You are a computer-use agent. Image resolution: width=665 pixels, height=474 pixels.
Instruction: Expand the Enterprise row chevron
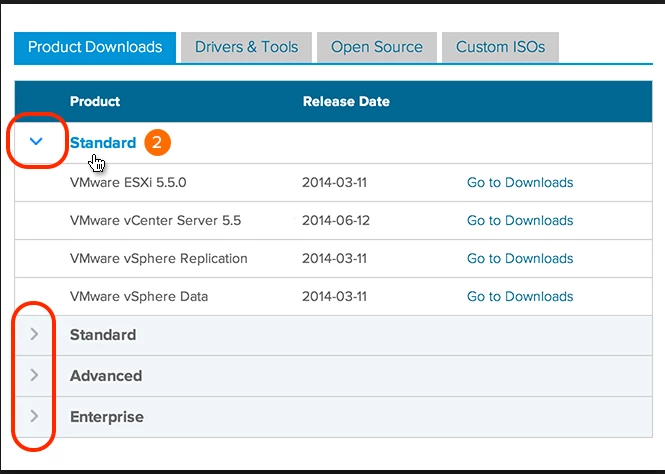pyautogui.click(x=34, y=416)
